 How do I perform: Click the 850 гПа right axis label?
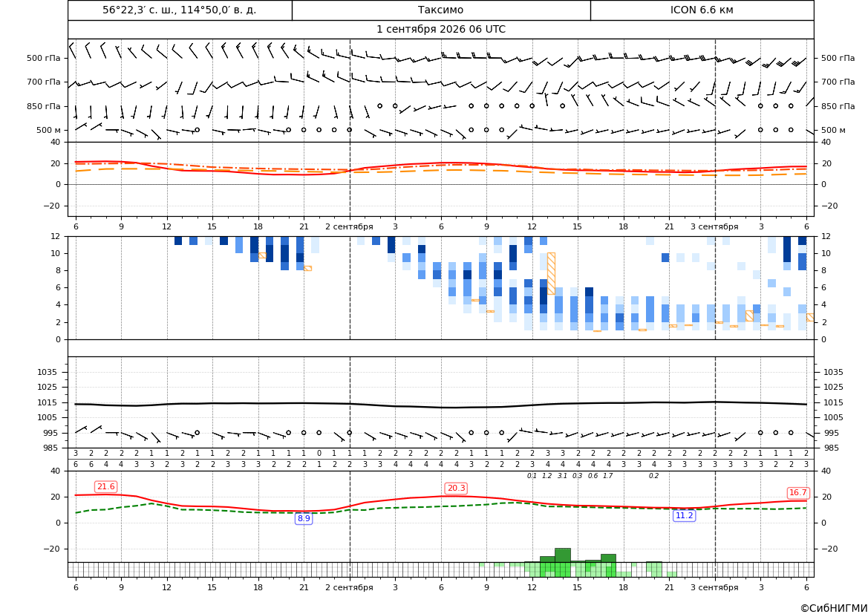pyautogui.click(x=838, y=106)
